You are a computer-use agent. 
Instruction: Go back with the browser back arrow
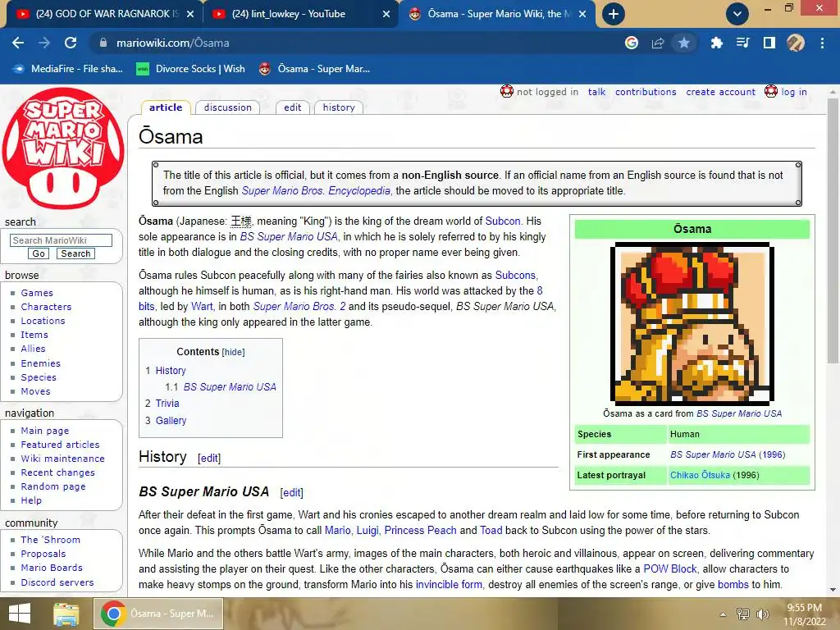[18, 43]
